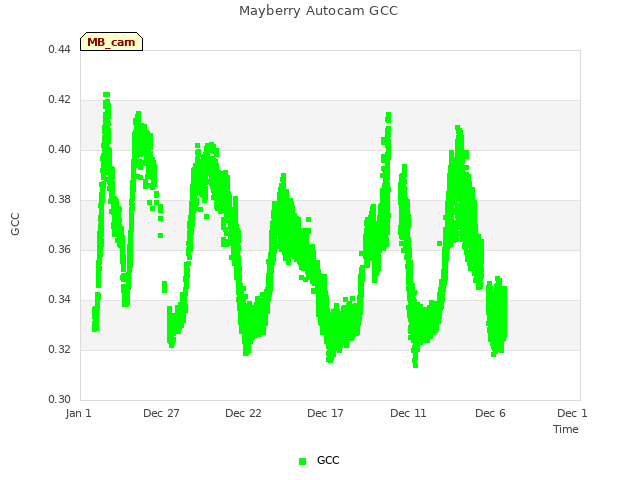
Task: Click the Jan 1 x-axis label
Action: 78,413
